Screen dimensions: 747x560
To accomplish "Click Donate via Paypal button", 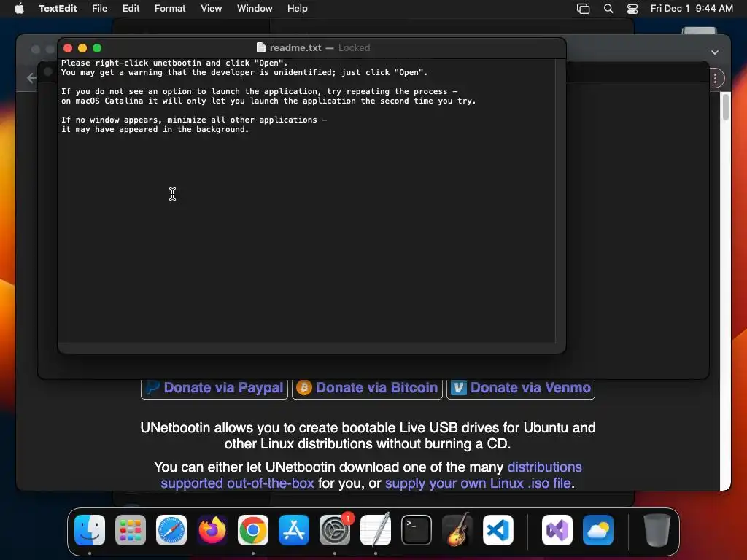I will pos(214,388).
